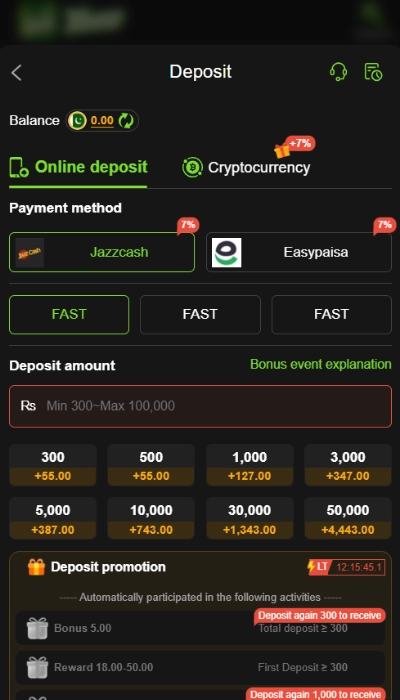Focus the deposit amount input field

click(x=200, y=406)
